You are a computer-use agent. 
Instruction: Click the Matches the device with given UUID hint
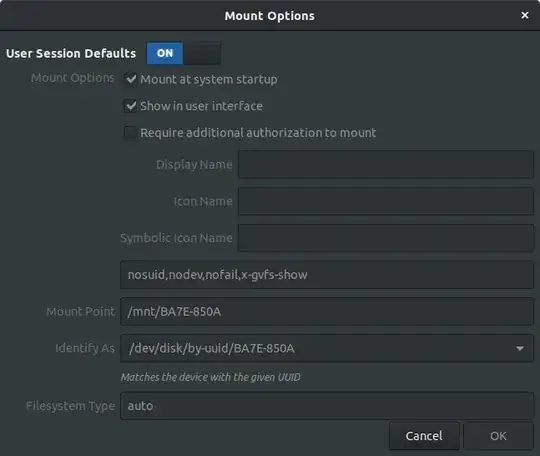(210, 377)
